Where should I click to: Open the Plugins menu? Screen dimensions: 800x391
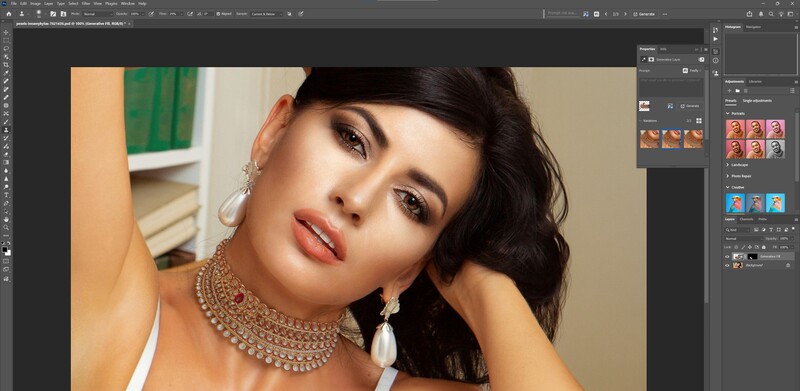(111, 4)
